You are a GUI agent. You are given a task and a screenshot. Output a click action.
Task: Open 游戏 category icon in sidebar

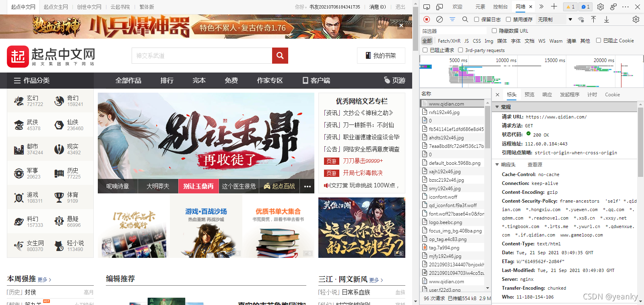[x=19, y=197]
